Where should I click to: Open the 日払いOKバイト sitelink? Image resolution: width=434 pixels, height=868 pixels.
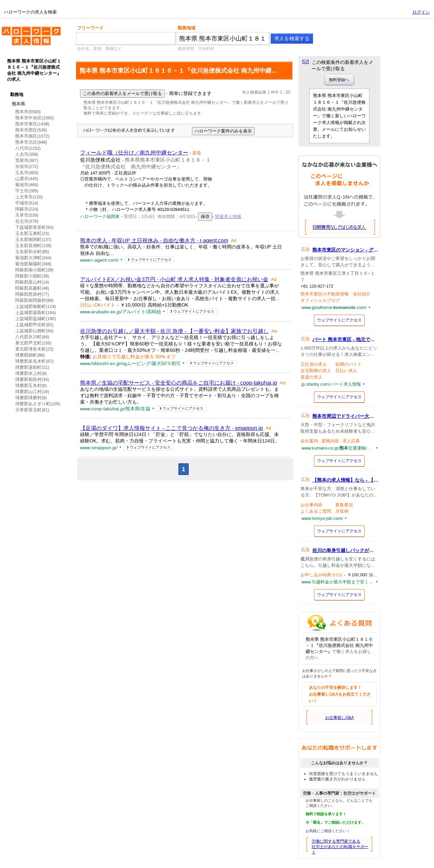click(97, 305)
